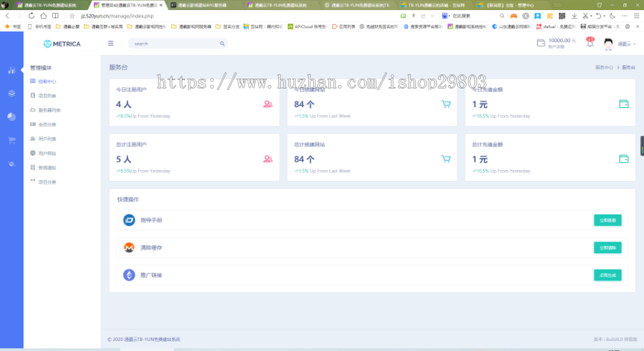644x351 pixels.
Task: Click the pink users icon on 今日注册用户 card
Action: (x=268, y=104)
